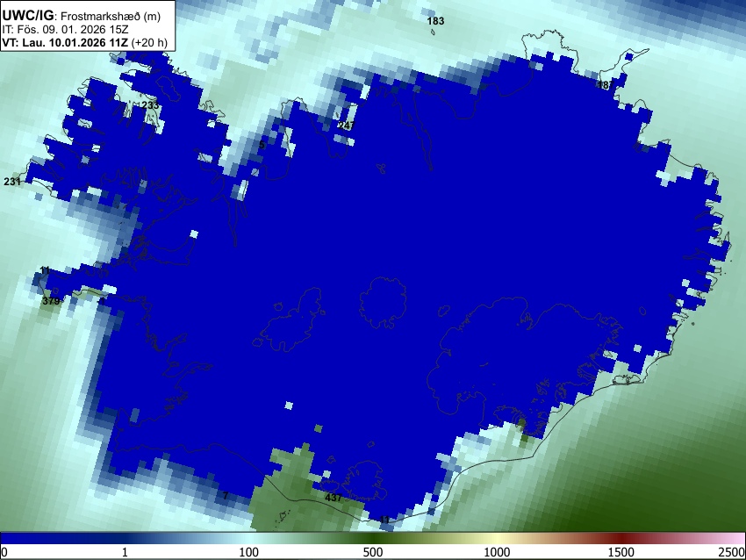The image size is (746, 560).
Task: Click the 379 station value label
Action: pyautogui.click(x=51, y=301)
